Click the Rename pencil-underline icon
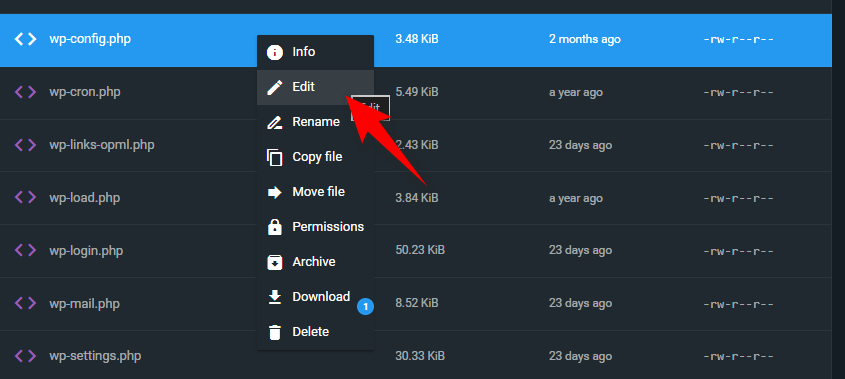 (x=275, y=122)
